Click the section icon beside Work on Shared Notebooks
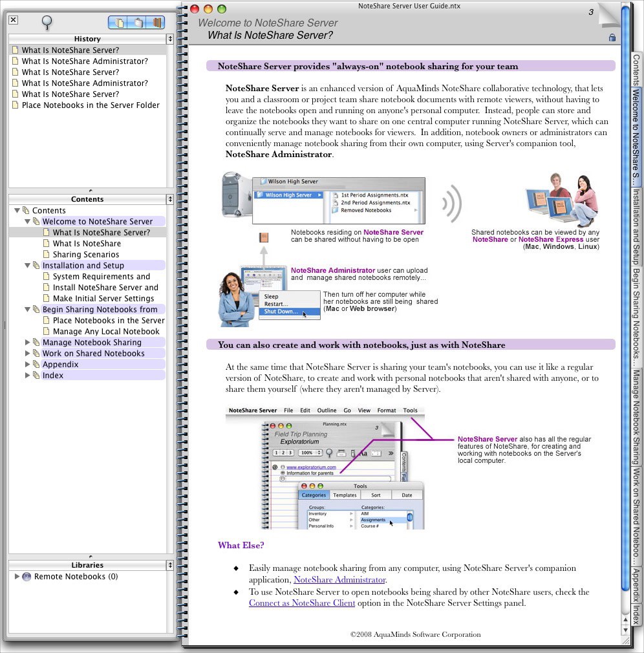Image resolution: width=644 pixels, height=653 pixels. coord(36,353)
